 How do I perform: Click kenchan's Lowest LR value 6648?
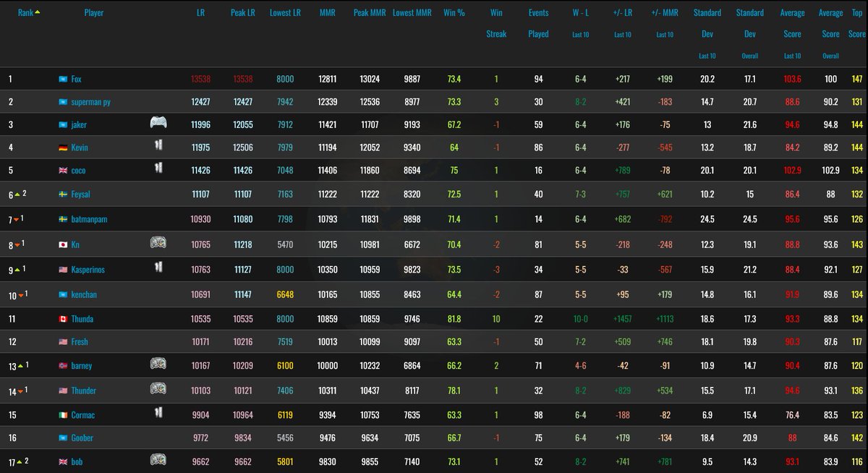click(x=284, y=296)
